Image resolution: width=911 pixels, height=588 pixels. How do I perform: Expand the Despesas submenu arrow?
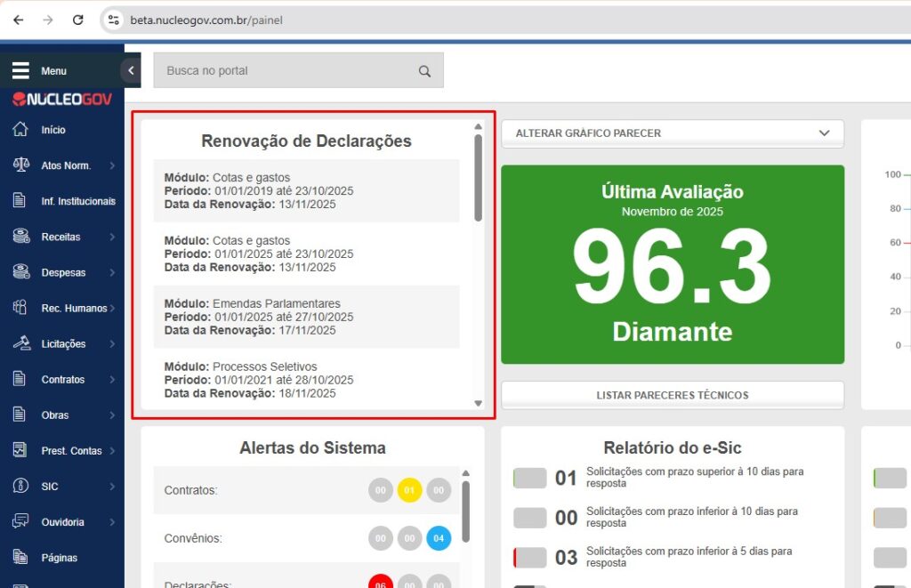112,273
